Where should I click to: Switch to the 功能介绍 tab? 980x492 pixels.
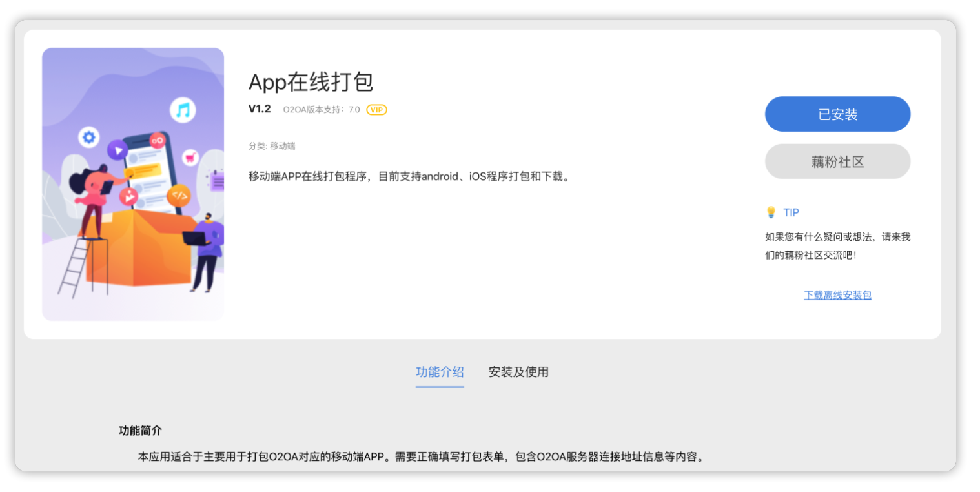pyautogui.click(x=440, y=372)
